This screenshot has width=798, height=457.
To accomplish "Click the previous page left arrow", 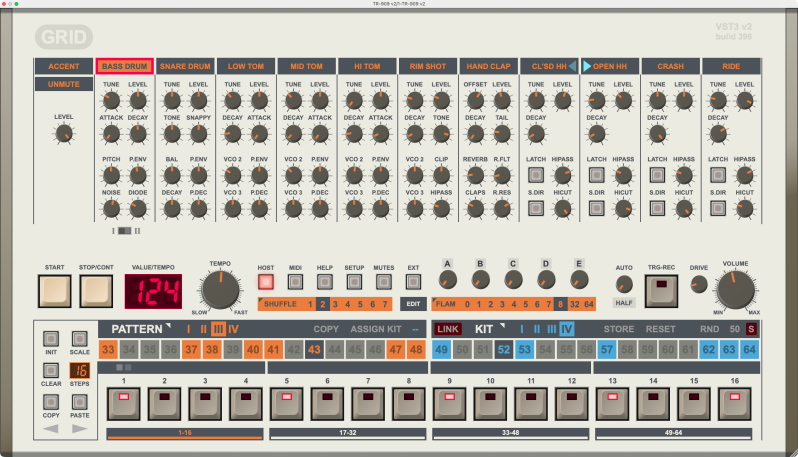I will click(x=51, y=429).
